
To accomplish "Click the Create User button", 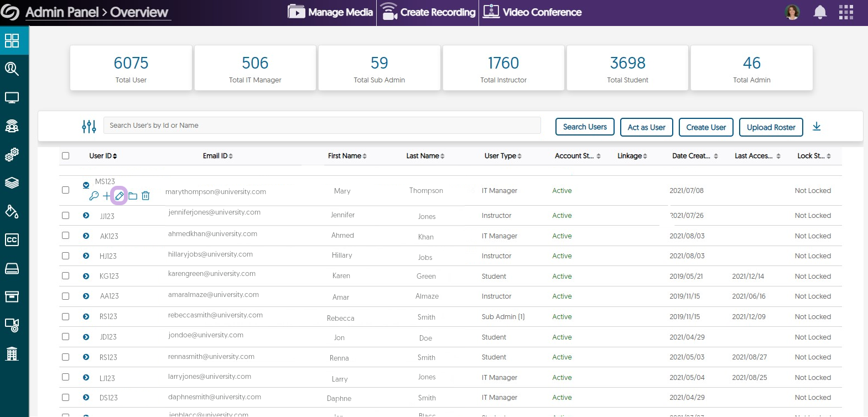I will pos(706,127).
